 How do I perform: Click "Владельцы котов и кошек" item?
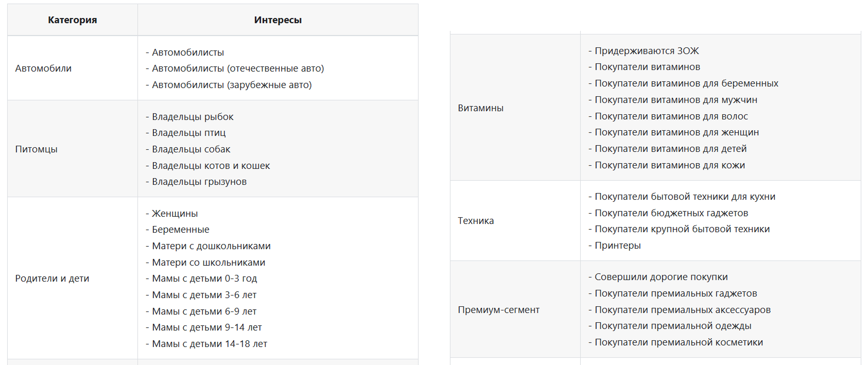click(211, 166)
